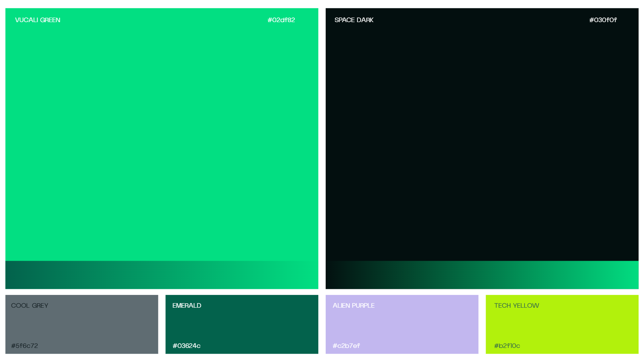The height and width of the screenshot is (362, 644).
Task: Click the Cool Grey color swatch
Action: tap(82, 324)
